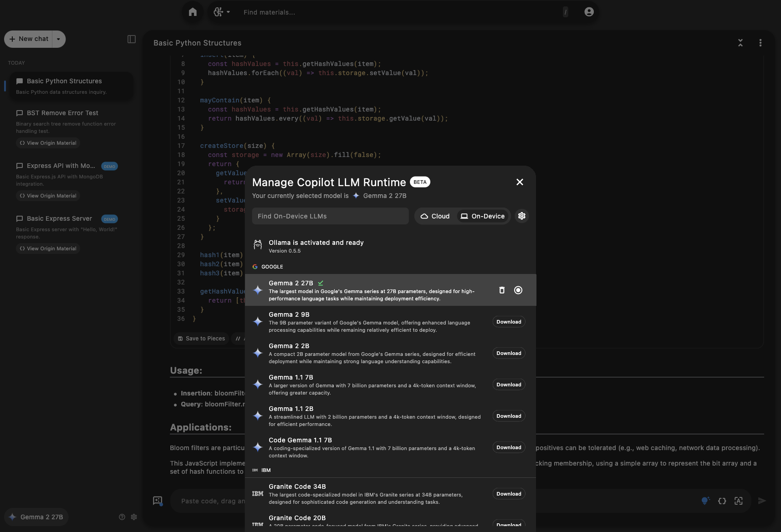The width and height of the screenshot is (781, 532).
Task: Toggle the sidebar panel icon
Action: point(132,39)
